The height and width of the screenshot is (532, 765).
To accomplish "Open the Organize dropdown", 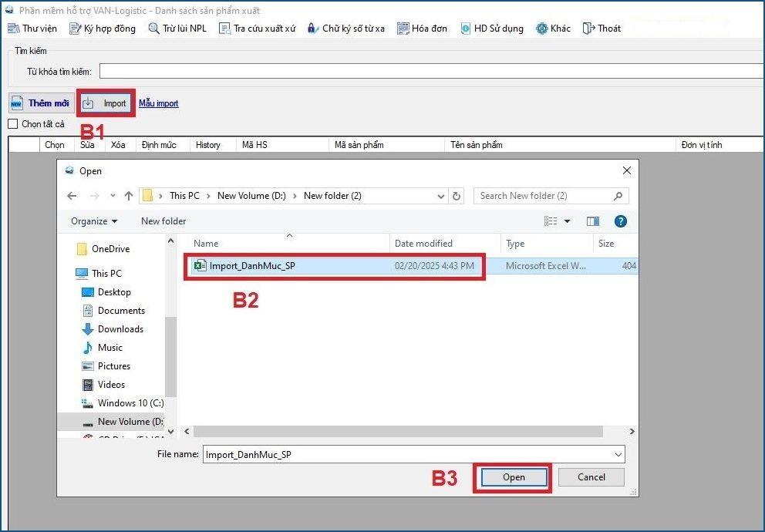I will click(94, 221).
